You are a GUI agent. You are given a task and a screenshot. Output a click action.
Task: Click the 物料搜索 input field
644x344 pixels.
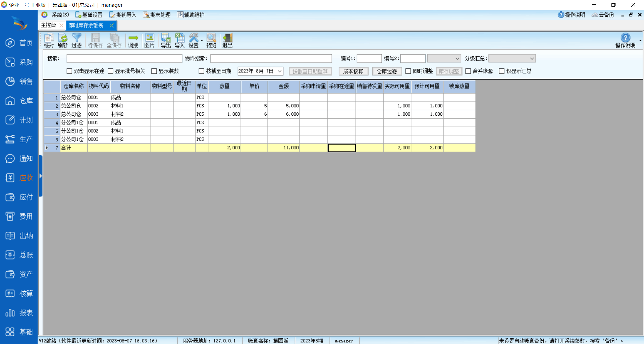271,59
